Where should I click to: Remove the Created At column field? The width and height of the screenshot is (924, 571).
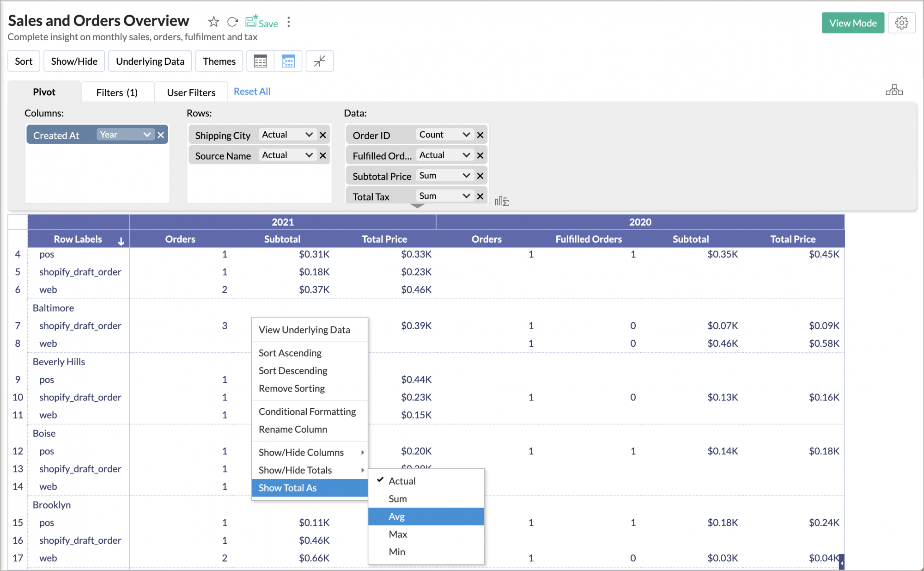[x=161, y=135]
